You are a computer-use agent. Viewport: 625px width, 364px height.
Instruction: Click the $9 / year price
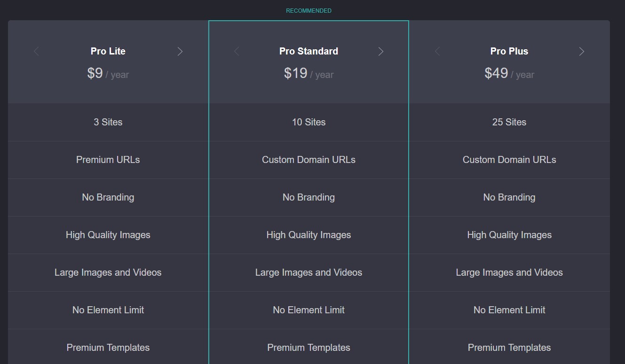point(108,73)
